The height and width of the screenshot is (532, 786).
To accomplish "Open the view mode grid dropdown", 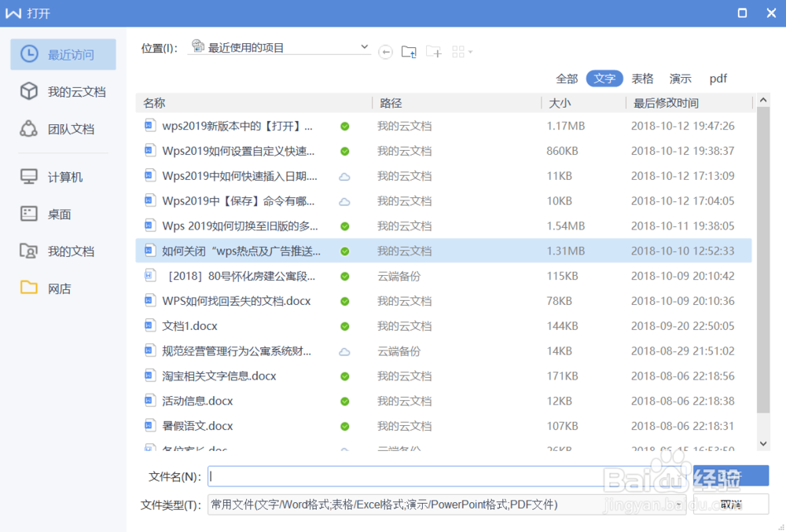I will (x=461, y=52).
